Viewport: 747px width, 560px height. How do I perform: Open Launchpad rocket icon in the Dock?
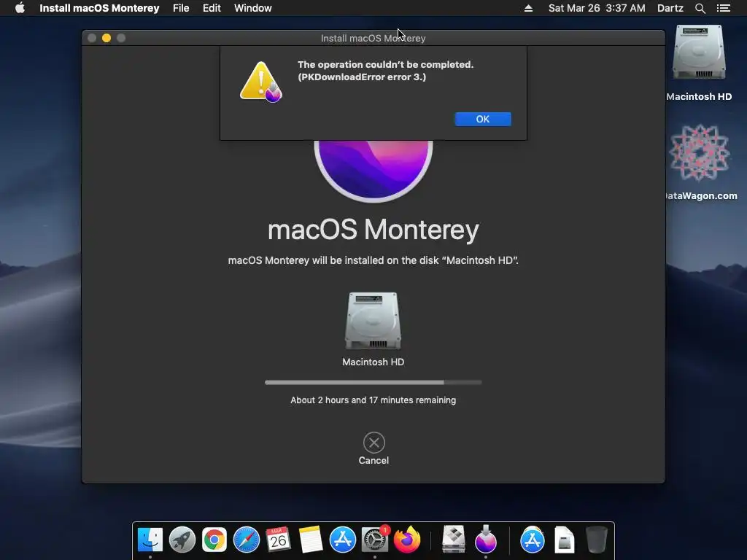pos(182,540)
